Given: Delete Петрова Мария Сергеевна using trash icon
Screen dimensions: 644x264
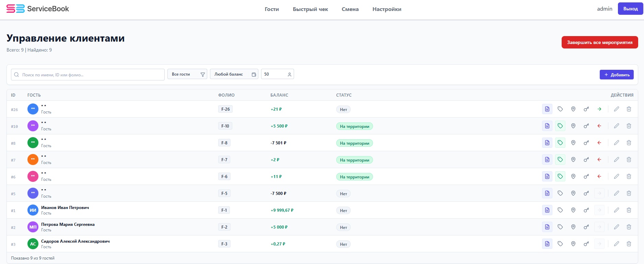Looking at the screenshot, I should pos(629,227).
